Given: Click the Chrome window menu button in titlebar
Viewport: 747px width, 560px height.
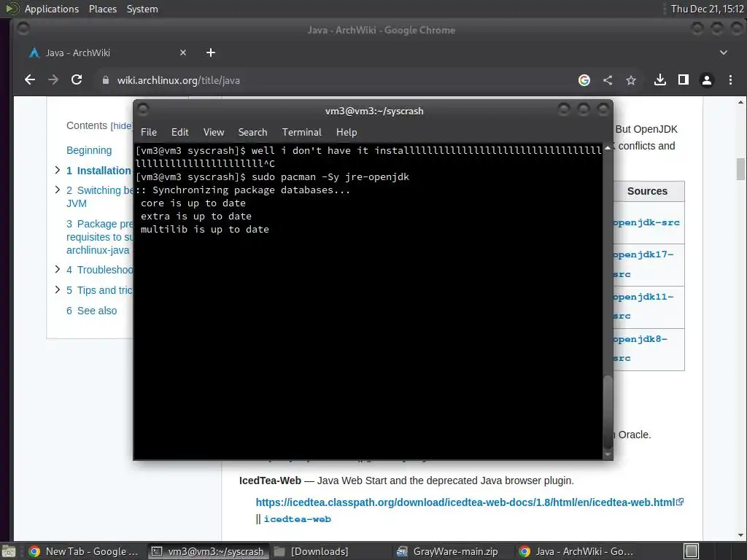Looking at the screenshot, I should [x=23, y=29].
